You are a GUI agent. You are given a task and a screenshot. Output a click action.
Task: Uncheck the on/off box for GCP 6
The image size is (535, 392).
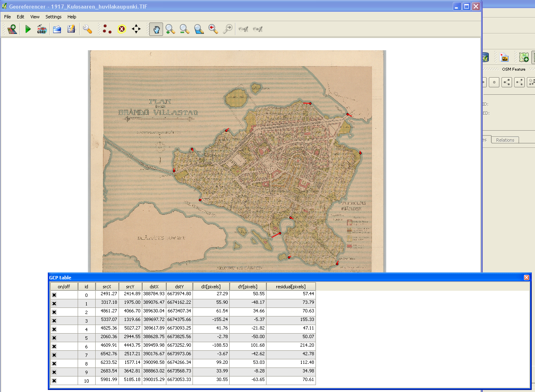[54, 346]
